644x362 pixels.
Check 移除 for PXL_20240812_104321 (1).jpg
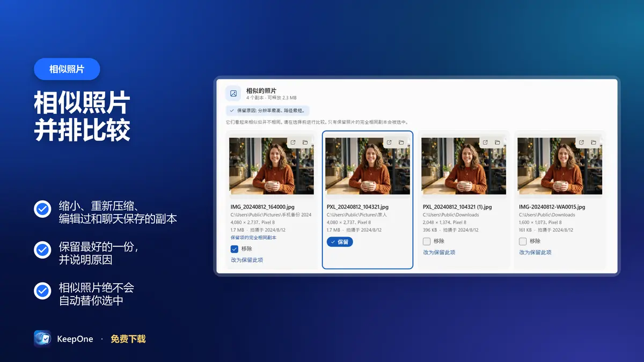427,241
